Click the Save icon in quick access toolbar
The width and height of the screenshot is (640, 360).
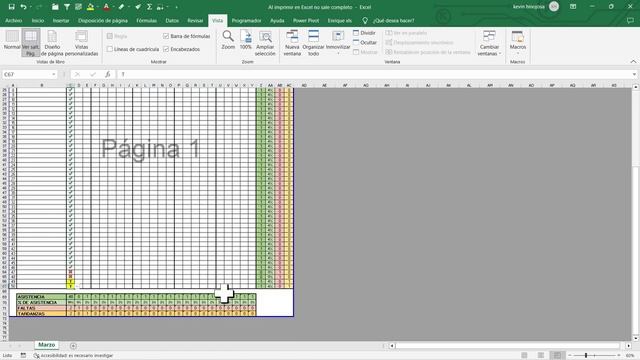click(x=11, y=7)
